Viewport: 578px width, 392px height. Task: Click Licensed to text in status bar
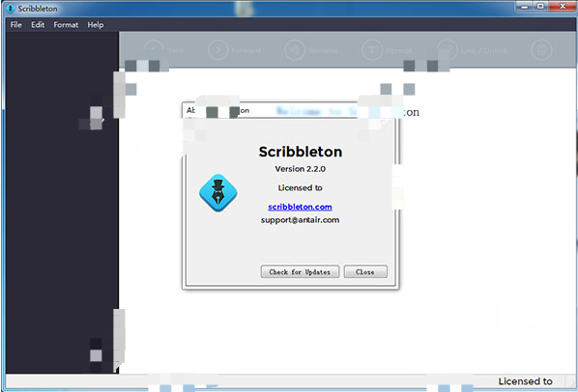525,381
